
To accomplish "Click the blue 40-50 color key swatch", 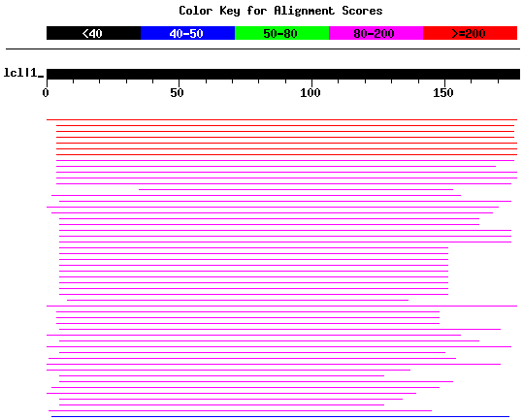I will (x=188, y=33).
